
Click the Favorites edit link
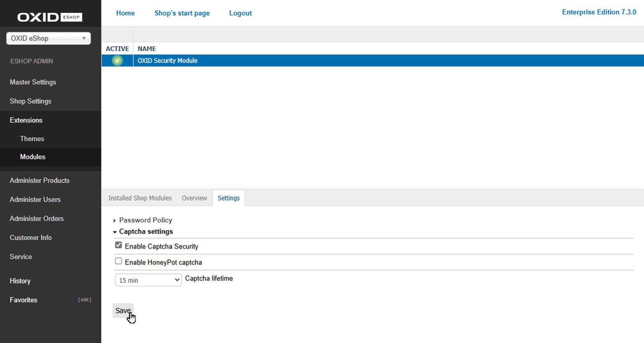[85, 300]
